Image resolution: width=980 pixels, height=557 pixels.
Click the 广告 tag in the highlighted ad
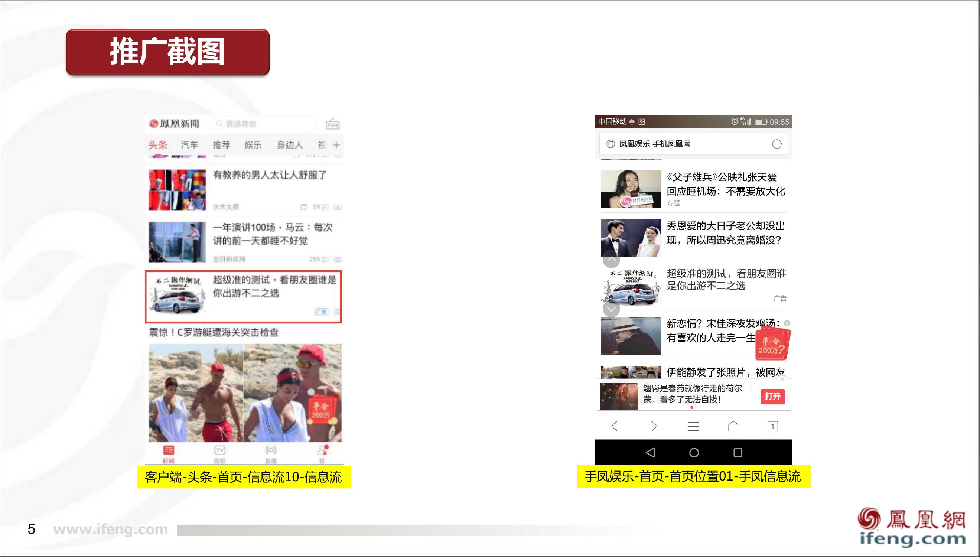coord(321,312)
